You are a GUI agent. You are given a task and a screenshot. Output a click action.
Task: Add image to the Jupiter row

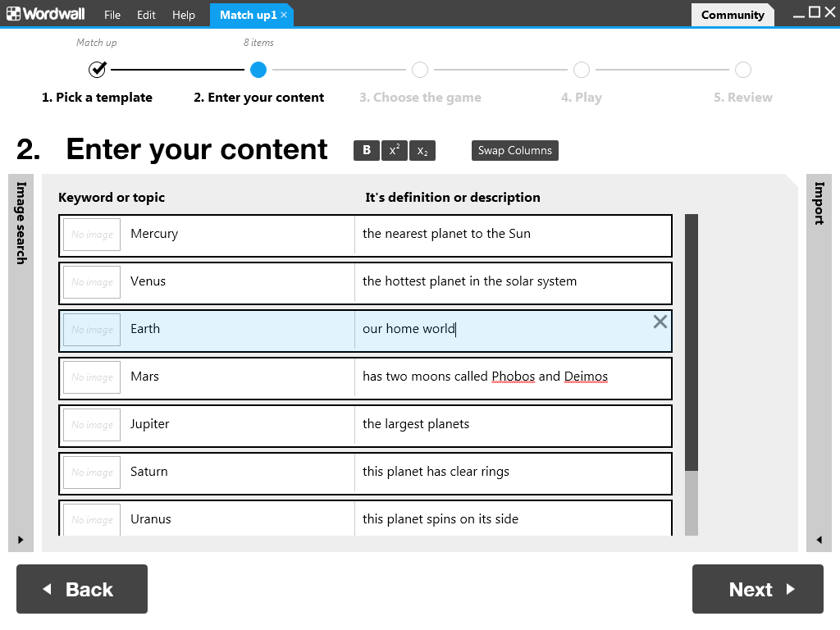coord(92,425)
